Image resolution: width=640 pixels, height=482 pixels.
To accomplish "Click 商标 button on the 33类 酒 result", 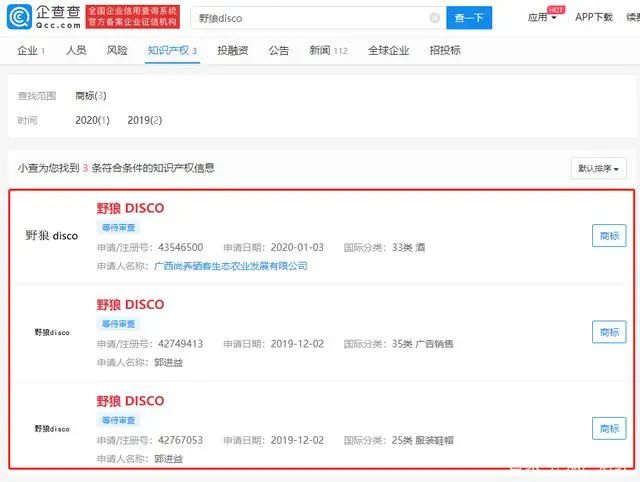I will click(x=609, y=235).
